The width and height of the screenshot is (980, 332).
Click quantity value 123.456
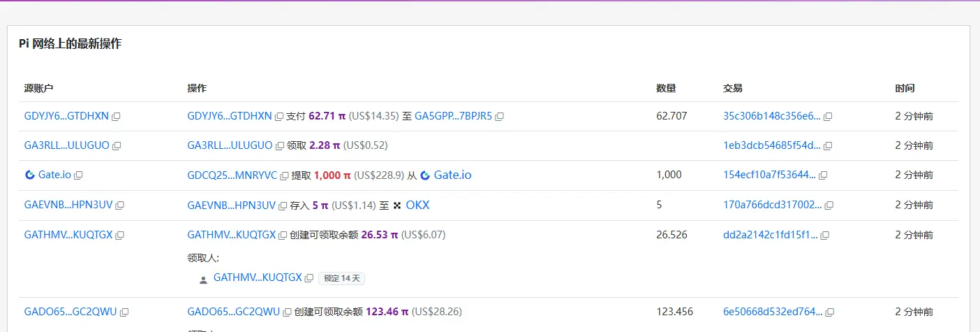(675, 311)
